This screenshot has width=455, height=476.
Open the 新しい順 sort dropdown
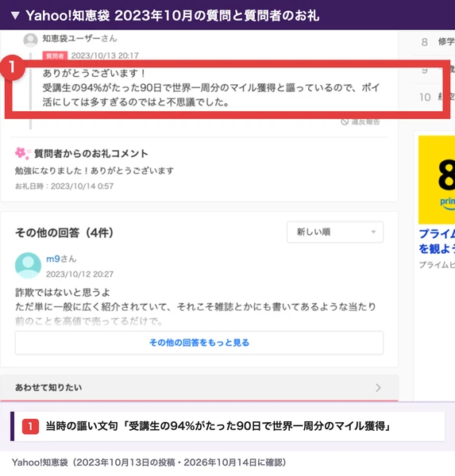tap(335, 232)
